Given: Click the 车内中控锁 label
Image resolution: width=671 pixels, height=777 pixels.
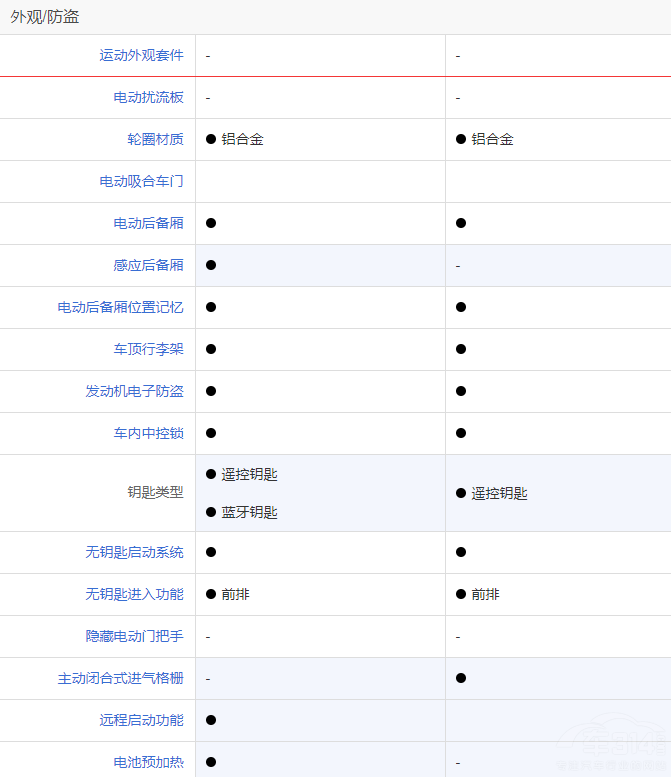Looking at the screenshot, I should click(148, 434).
